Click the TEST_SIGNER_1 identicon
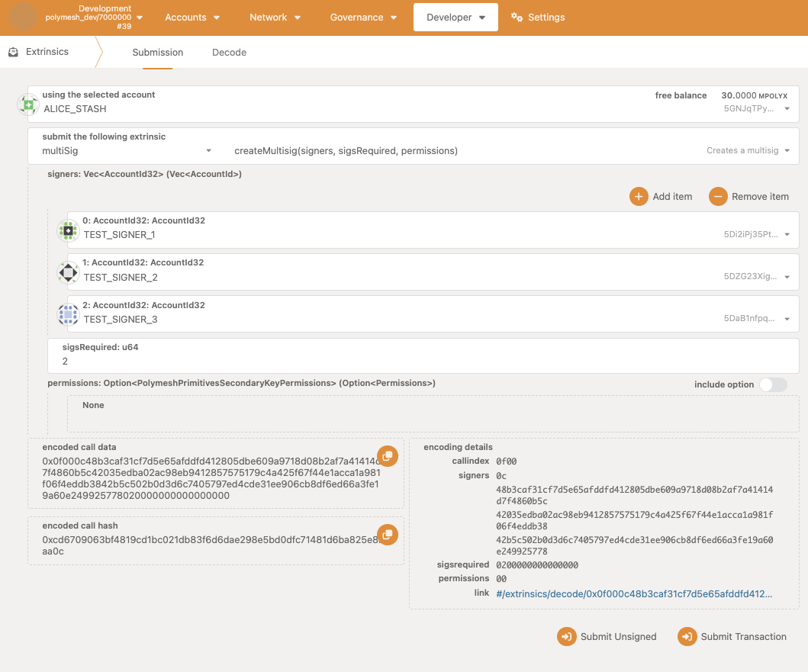This screenshot has height=672, width=808. [x=68, y=230]
